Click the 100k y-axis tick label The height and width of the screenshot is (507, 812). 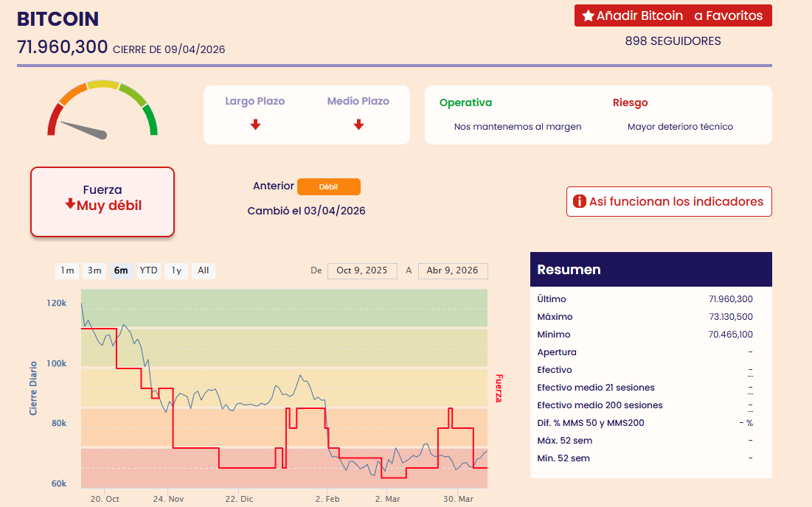[x=57, y=364]
